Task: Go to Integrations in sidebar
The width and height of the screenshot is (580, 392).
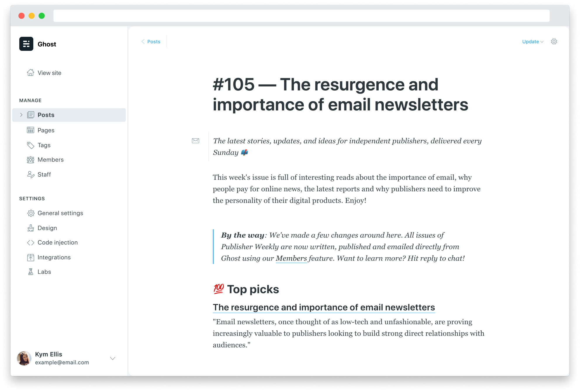Action: (x=54, y=257)
